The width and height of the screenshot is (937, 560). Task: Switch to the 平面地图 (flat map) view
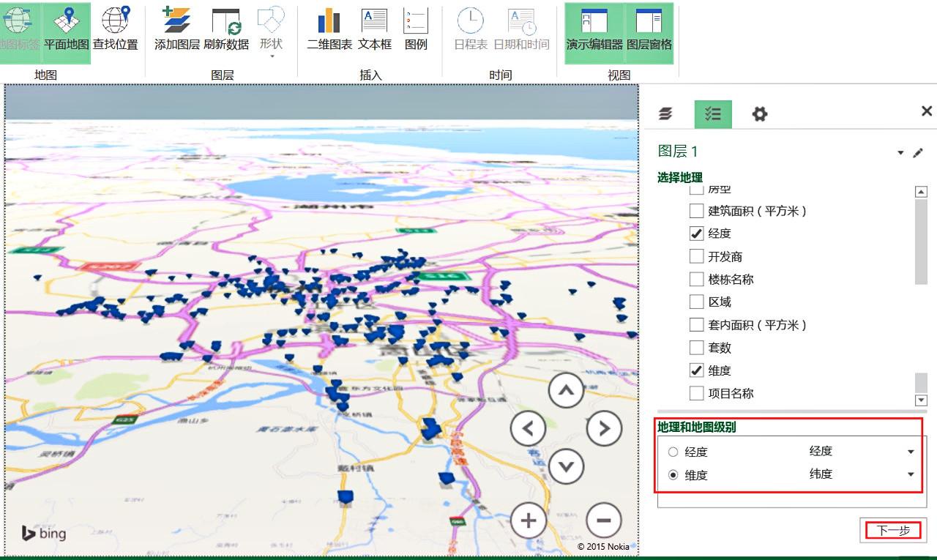coord(67,29)
